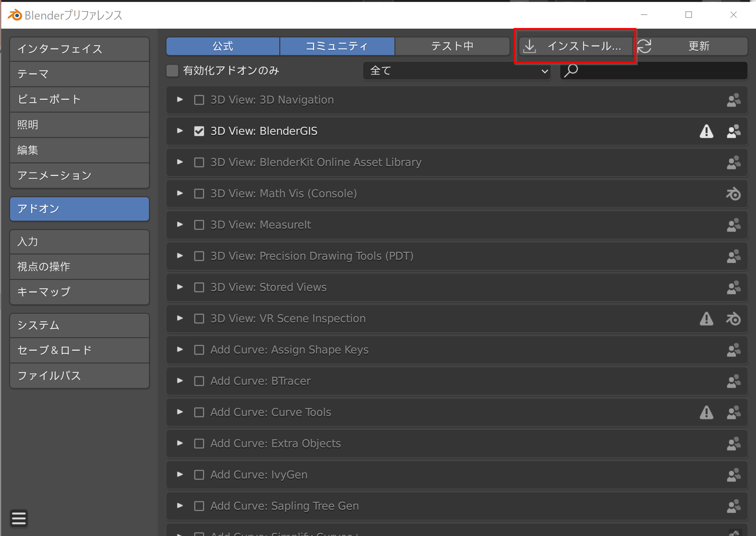Click community icon on Assign Shape Keys row

coord(734,350)
